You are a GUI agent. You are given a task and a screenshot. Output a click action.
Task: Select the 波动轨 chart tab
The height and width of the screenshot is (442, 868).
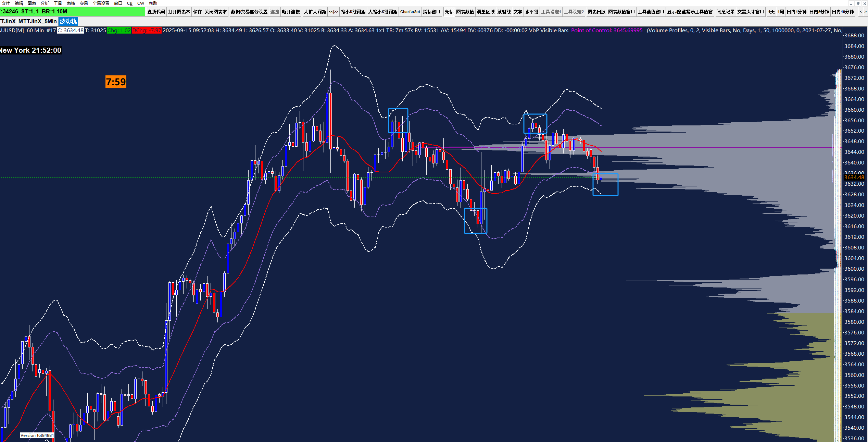click(68, 21)
